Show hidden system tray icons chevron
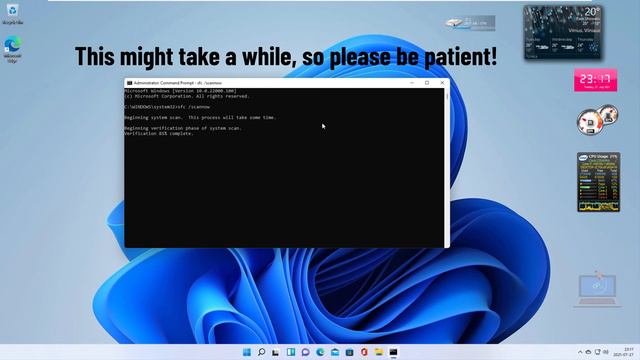 point(580,352)
